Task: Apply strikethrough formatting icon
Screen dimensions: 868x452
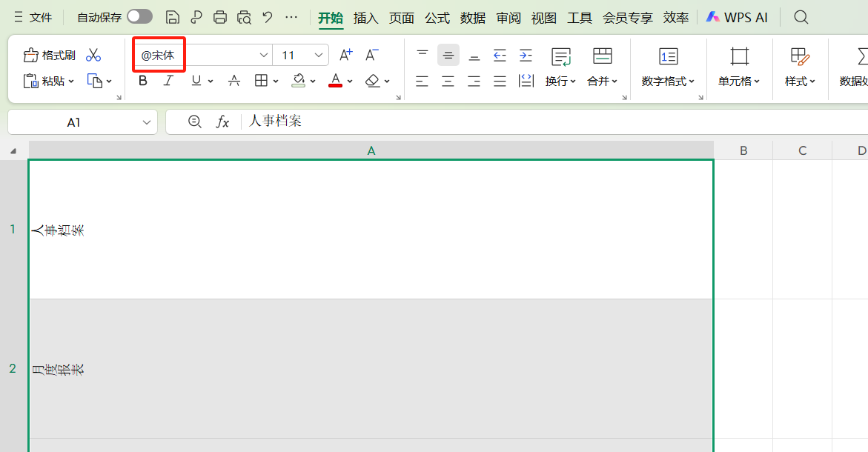Action: [x=234, y=81]
